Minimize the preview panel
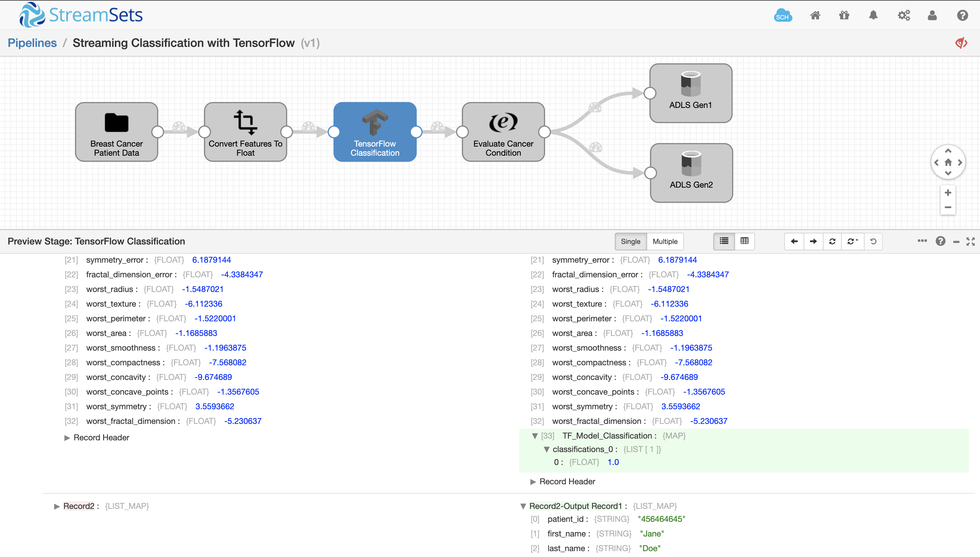This screenshot has width=980, height=557. tap(956, 242)
